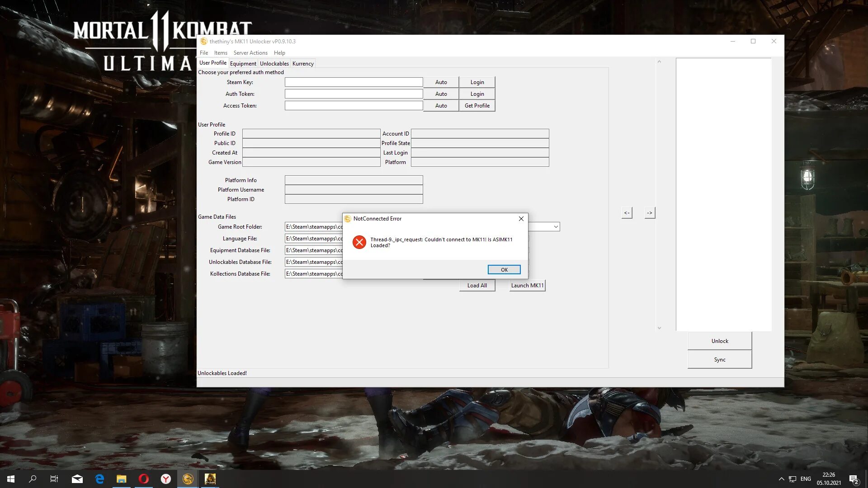This screenshot has width=868, height=488.
Task: Open Yandex browser from taskbar
Action: tap(166, 479)
